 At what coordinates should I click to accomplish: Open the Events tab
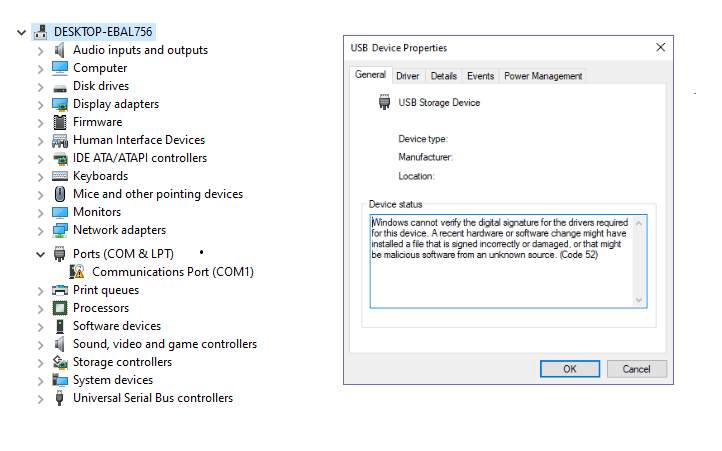coord(480,76)
